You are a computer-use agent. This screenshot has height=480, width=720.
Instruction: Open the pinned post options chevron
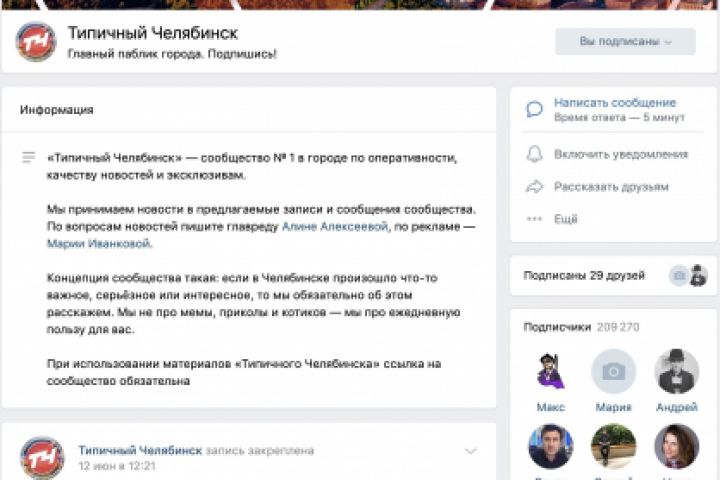tap(470, 451)
